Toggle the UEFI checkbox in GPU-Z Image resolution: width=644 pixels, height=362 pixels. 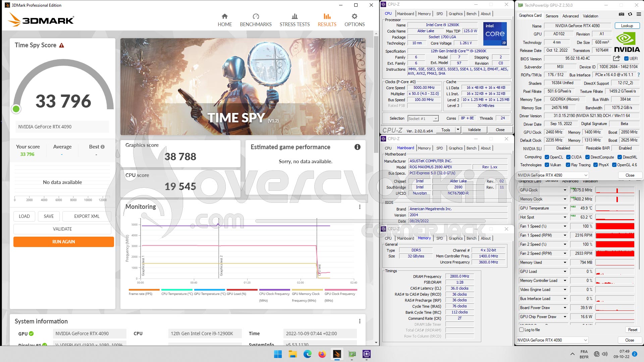pos(626,59)
